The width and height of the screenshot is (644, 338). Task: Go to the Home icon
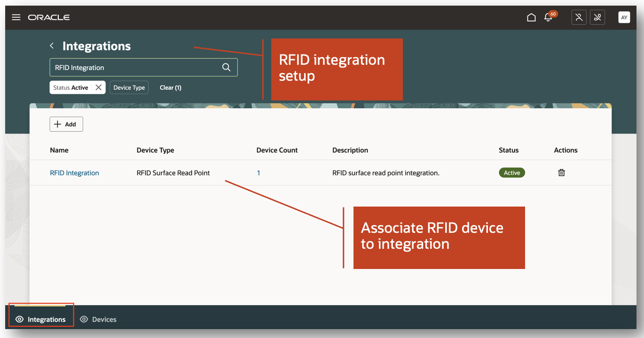pos(531,17)
